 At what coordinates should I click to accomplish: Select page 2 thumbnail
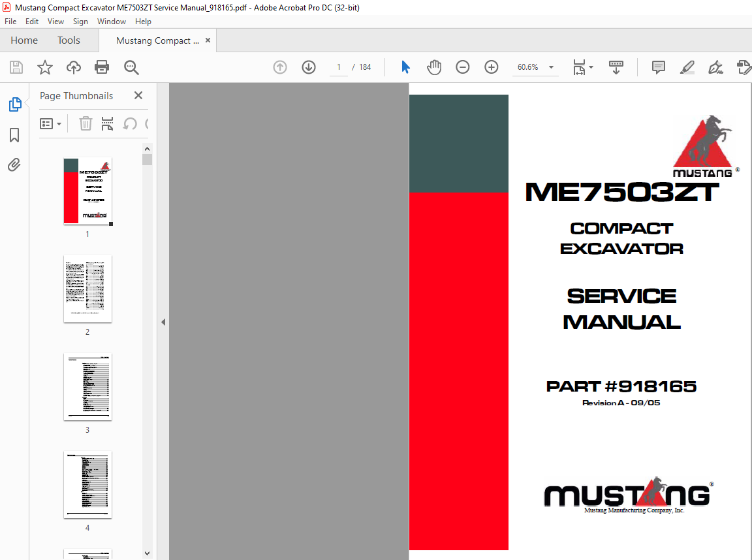(x=87, y=288)
